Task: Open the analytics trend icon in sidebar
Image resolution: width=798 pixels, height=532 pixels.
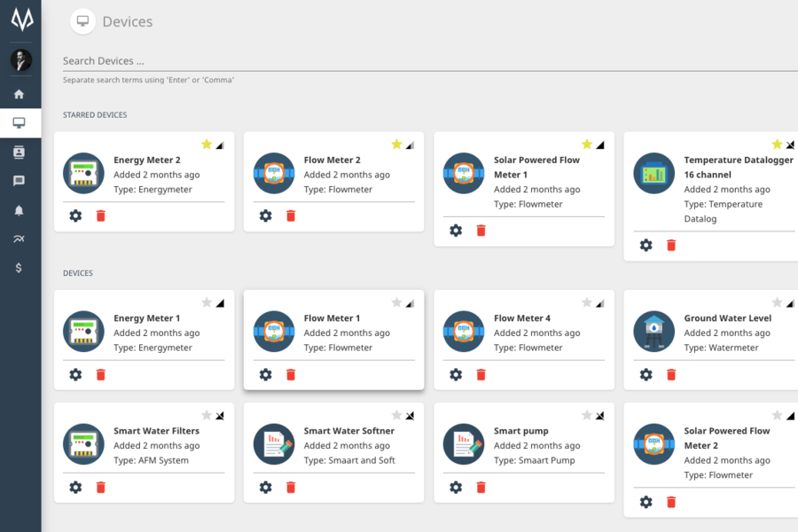Action: 19,239
